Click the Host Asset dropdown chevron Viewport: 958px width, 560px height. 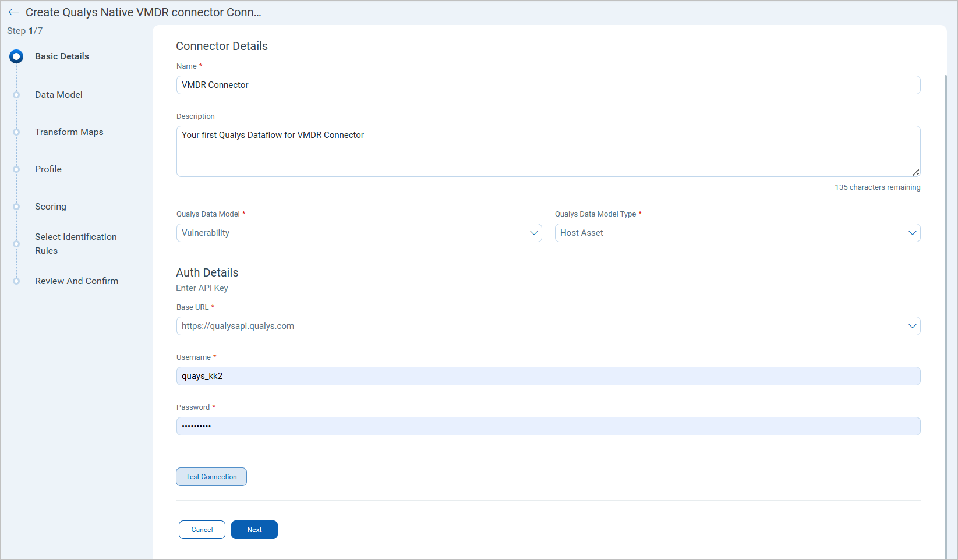point(913,233)
